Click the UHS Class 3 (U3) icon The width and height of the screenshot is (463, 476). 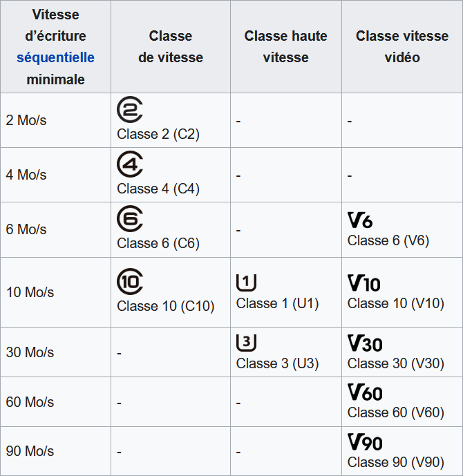[247, 342]
